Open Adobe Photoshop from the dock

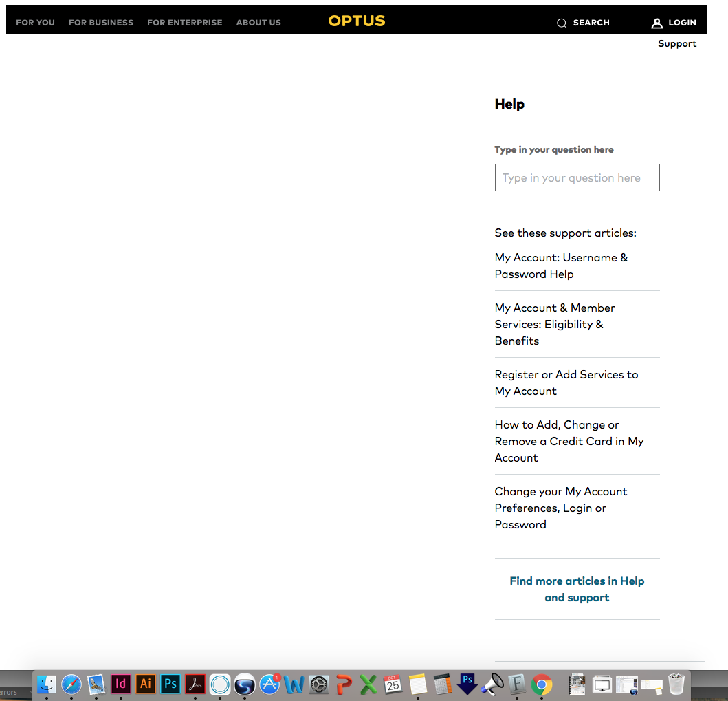pyautogui.click(x=170, y=684)
